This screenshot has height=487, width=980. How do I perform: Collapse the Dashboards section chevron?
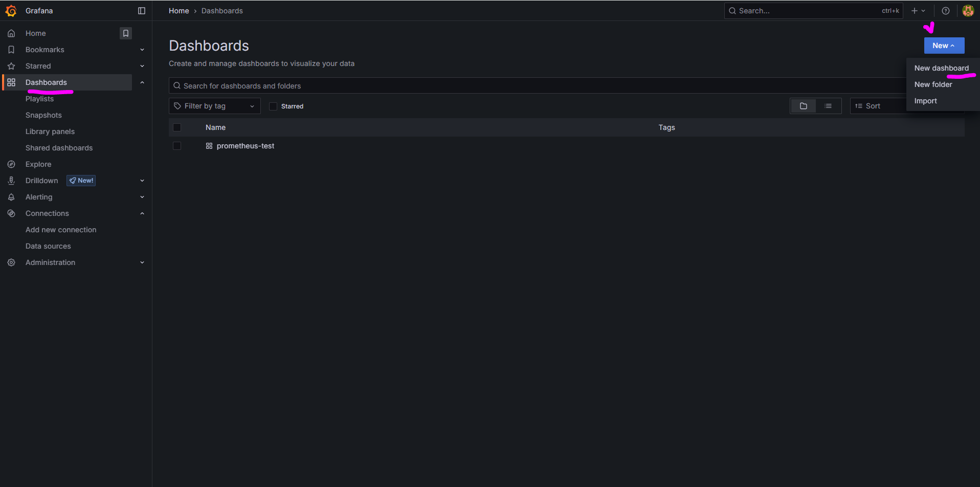point(142,82)
